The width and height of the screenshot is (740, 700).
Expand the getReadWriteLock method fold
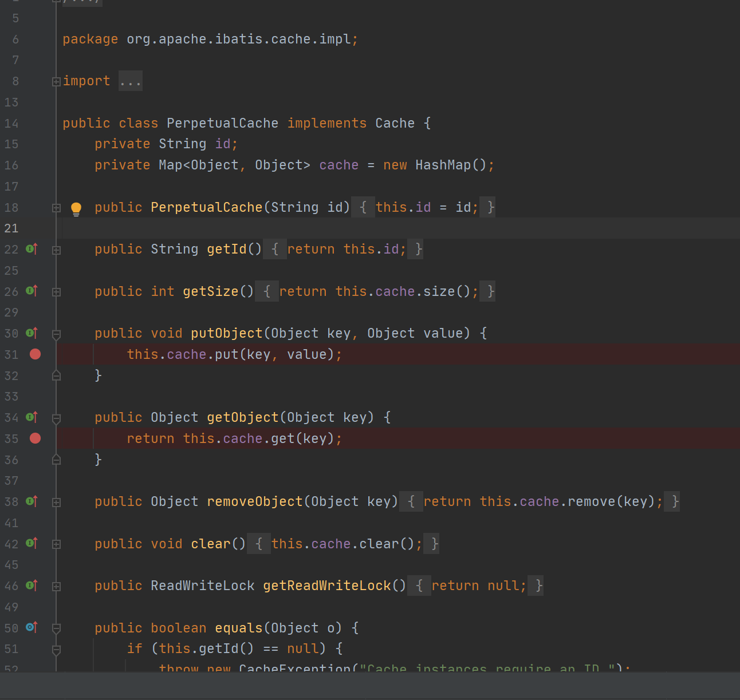click(56, 587)
